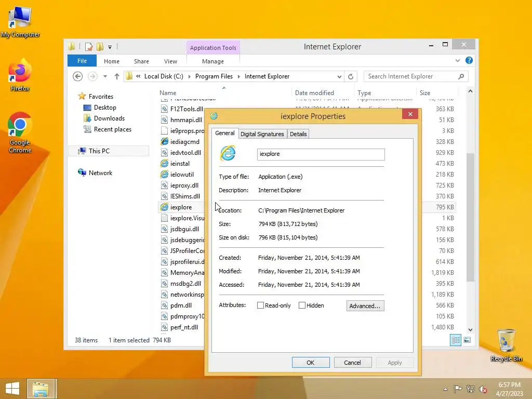Switch to the View ribbon tab
This screenshot has width=532, height=399.
pyautogui.click(x=170, y=61)
